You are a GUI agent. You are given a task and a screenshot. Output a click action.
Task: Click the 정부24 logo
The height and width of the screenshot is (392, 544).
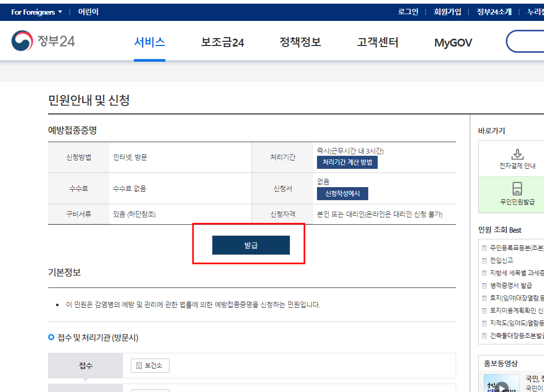(x=43, y=40)
